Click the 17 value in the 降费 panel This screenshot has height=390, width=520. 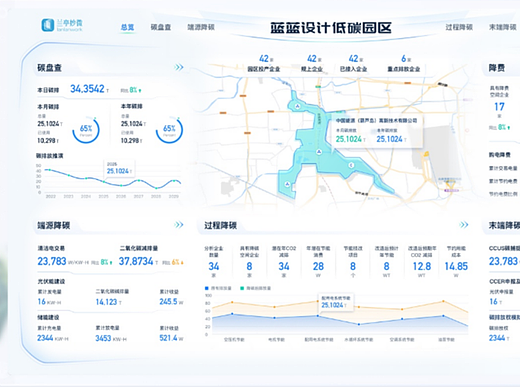pyautogui.click(x=499, y=107)
